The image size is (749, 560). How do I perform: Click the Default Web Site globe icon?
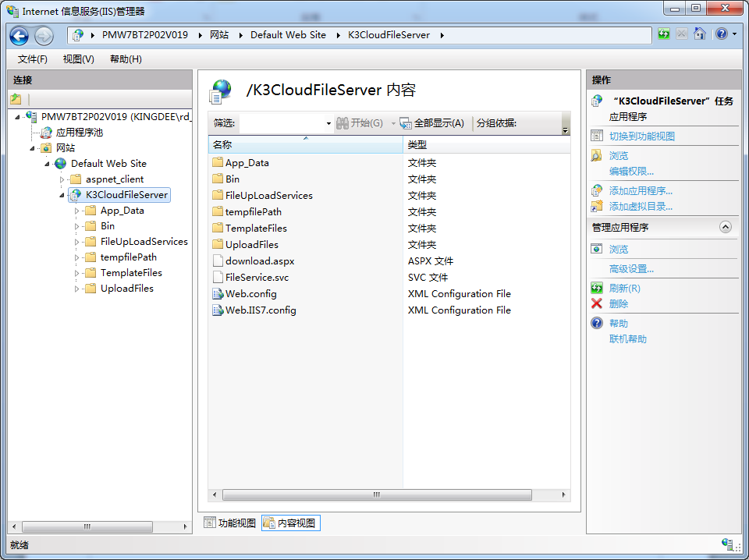coord(61,164)
